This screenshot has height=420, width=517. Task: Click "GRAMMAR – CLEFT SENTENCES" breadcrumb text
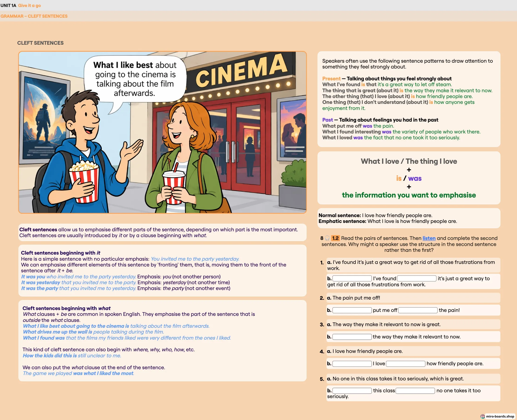tap(34, 16)
